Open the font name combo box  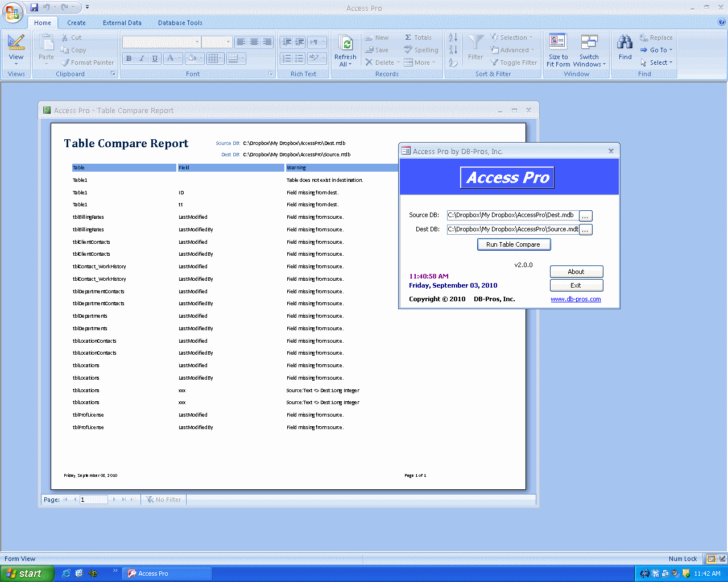point(162,42)
